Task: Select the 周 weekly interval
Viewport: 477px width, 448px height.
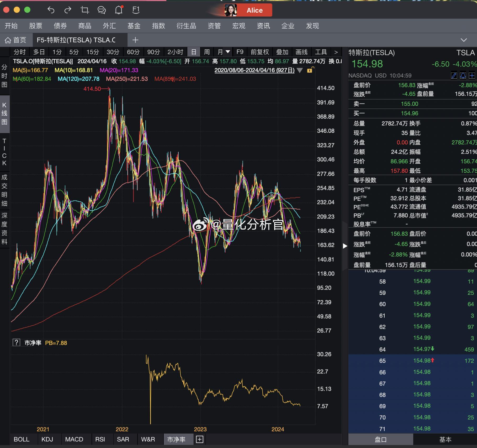Action: [x=207, y=52]
